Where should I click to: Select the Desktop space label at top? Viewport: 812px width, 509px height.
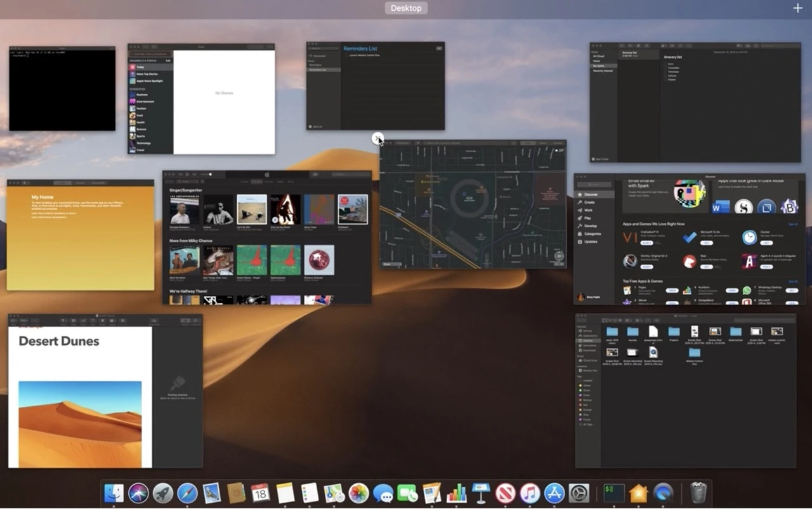pos(406,8)
